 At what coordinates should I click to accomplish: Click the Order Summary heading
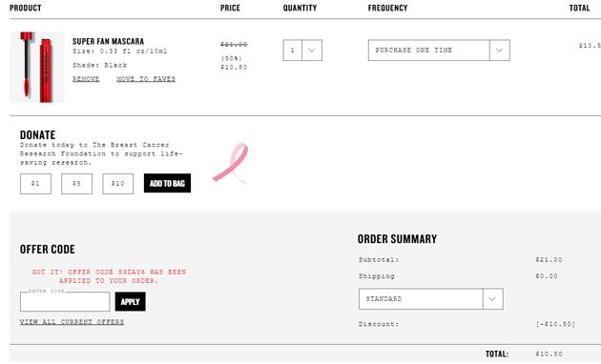click(397, 239)
